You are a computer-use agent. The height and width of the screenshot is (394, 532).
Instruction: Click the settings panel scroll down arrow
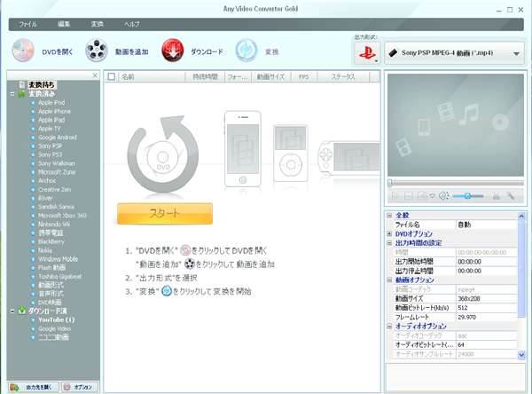click(521, 355)
